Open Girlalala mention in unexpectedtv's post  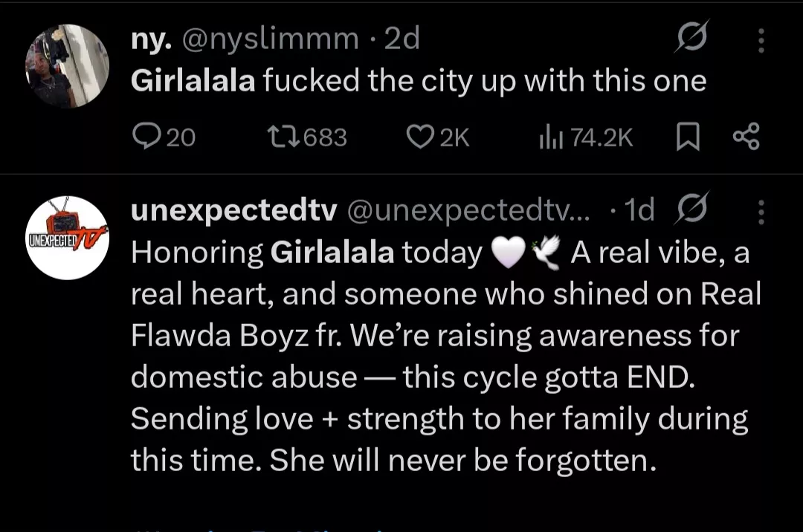pos(332,251)
